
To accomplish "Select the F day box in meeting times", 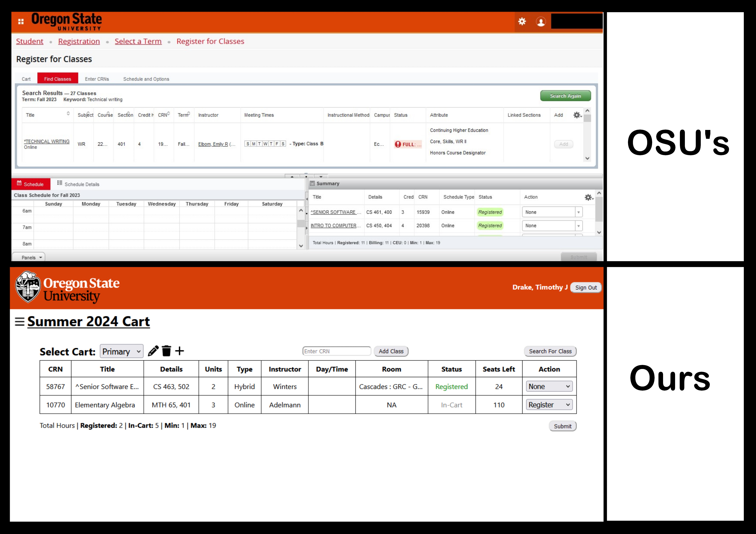I will tap(277, 144).
